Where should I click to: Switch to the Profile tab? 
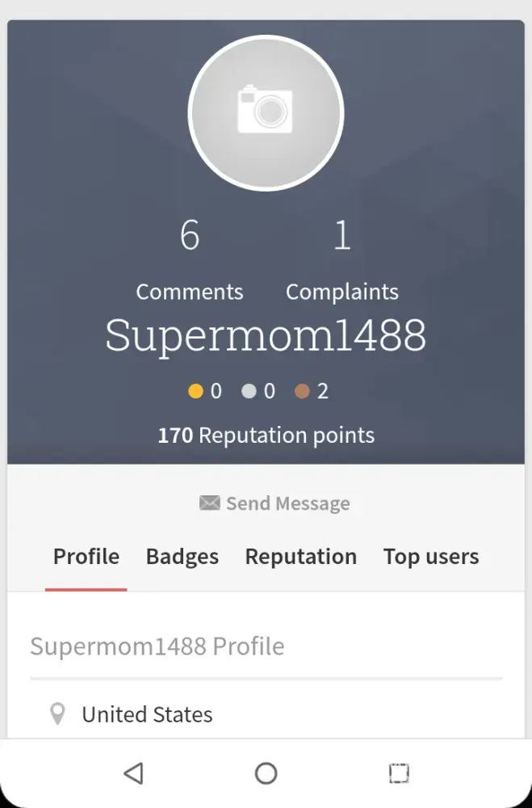(86, 557)
